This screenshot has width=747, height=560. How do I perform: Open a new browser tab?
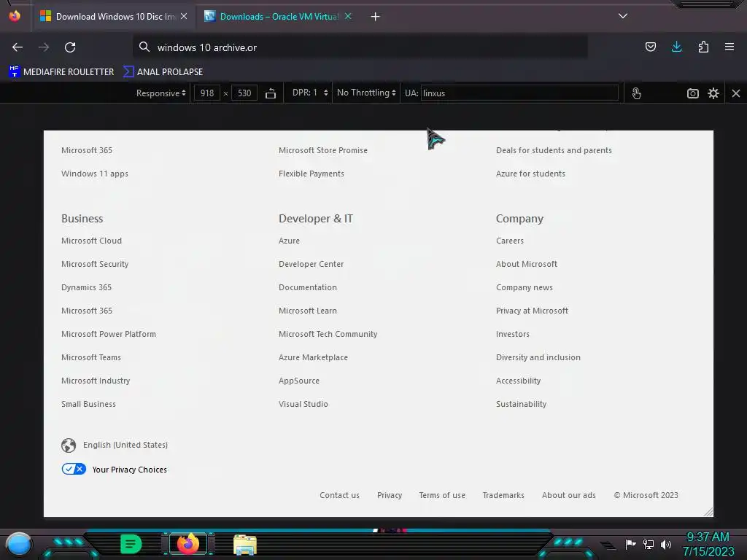coord(376,17)
